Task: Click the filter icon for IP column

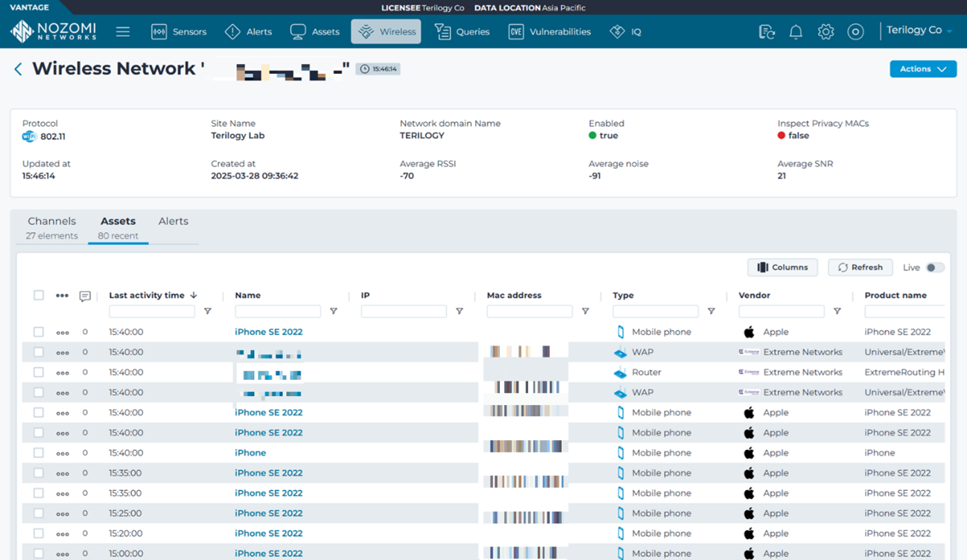Action: (x=460, y=311)
